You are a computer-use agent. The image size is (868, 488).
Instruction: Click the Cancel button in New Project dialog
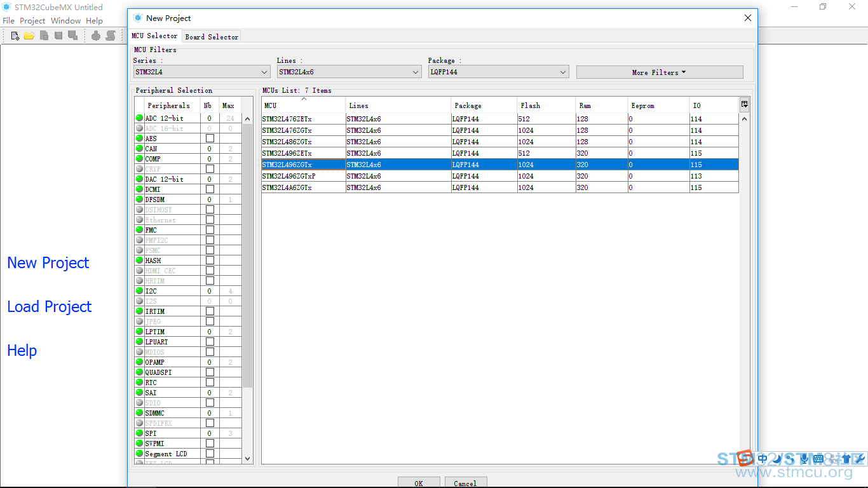tap(465, 483)
